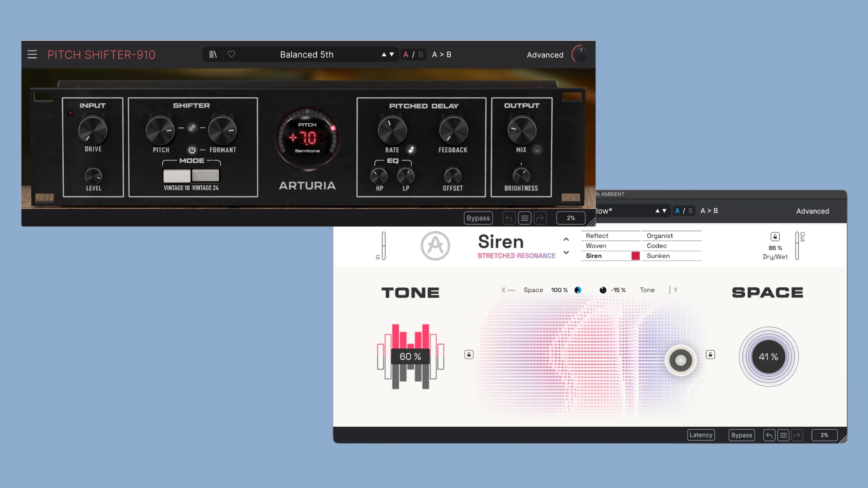The image size is (868, 488).
Task: Click the Latency button
Action: pos(701,435)
